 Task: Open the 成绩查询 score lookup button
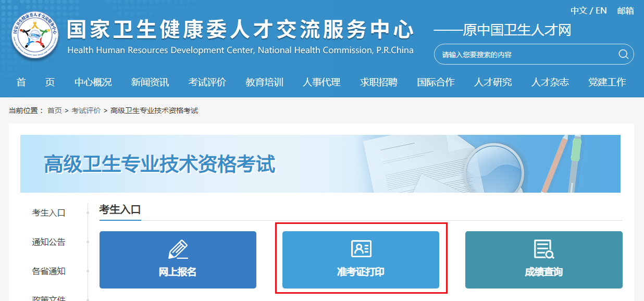[x=544, y=260]
